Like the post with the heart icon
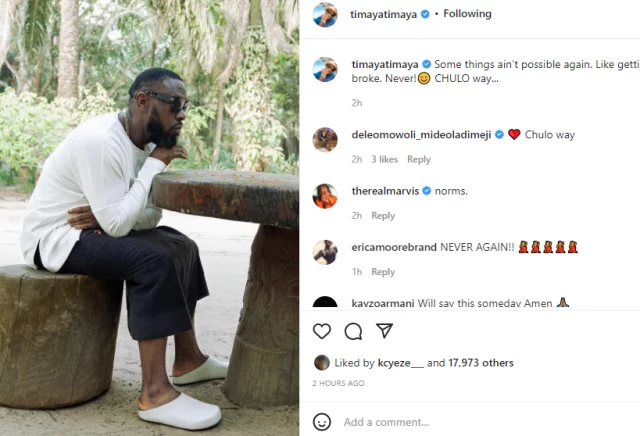This screenshot has height=436, width=640. coord(322,331)
